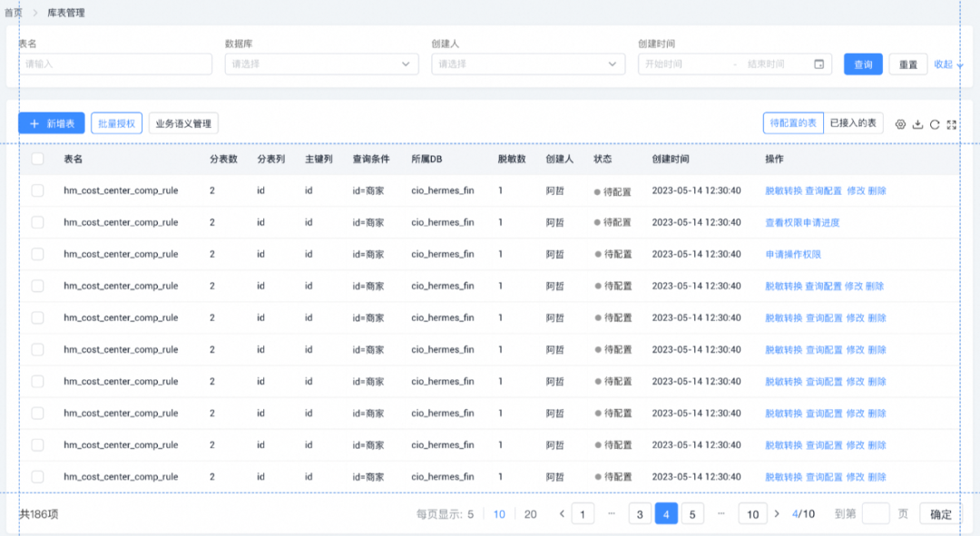Refresh the table using the reload icon
Image resolution: width=980 pixels, height=536 pixels.
tap(935, 124)
